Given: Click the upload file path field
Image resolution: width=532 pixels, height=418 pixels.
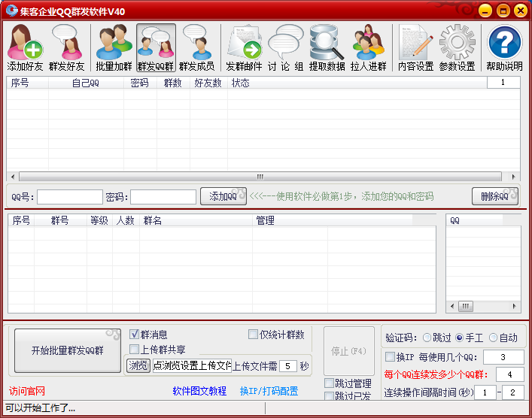Looking at the screenshot, I should tap(192, 366).
